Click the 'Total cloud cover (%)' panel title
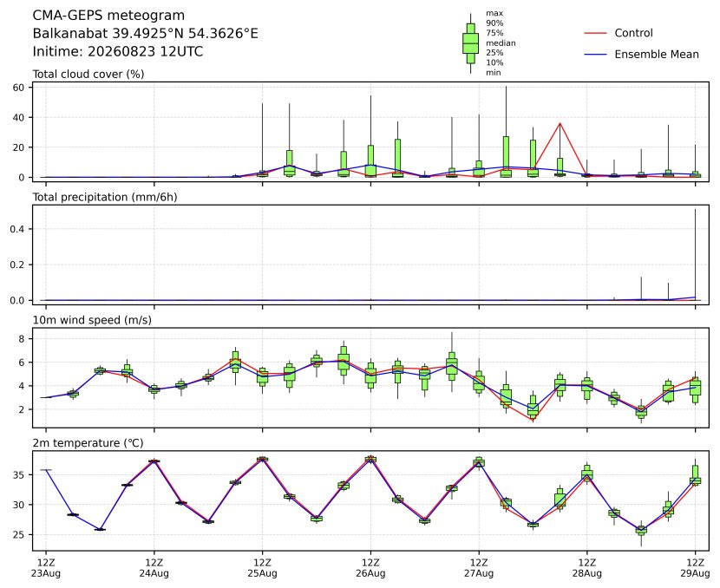This screenshot has height=588, width=720. click(x=88, y=74)
